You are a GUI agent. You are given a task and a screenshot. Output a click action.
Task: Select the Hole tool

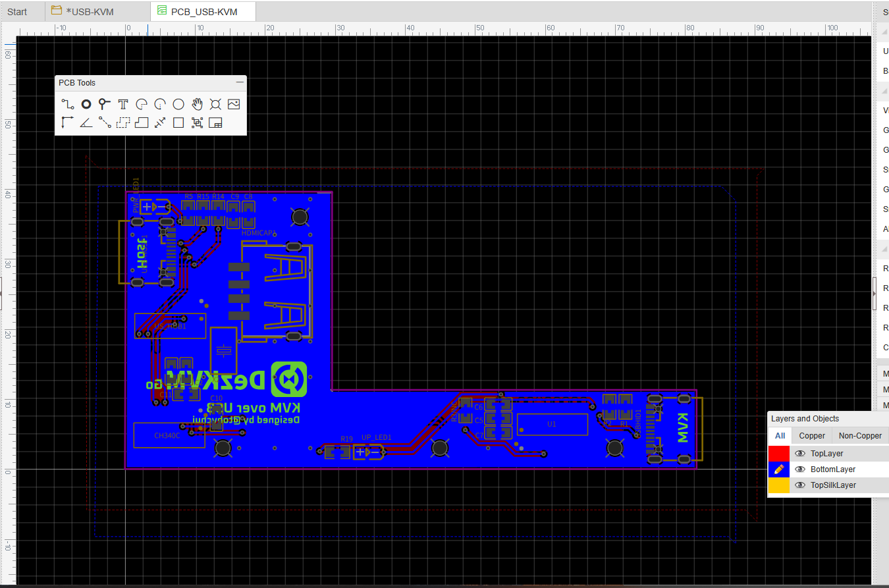215,104
